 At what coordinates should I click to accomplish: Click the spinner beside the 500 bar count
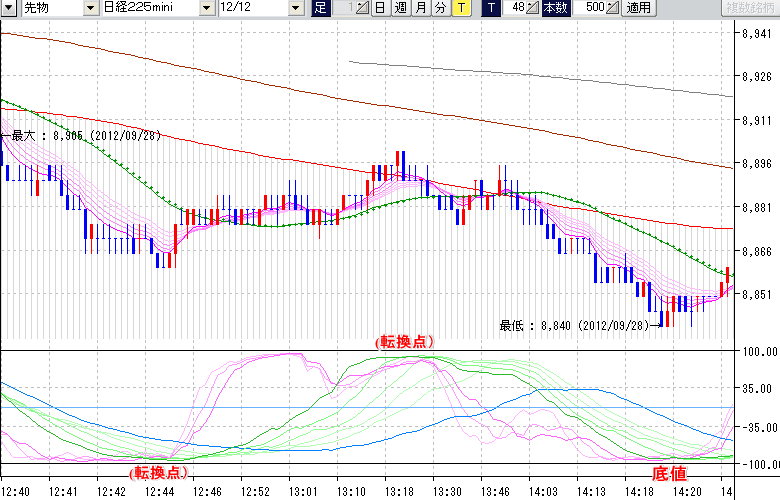pos(613,8)
